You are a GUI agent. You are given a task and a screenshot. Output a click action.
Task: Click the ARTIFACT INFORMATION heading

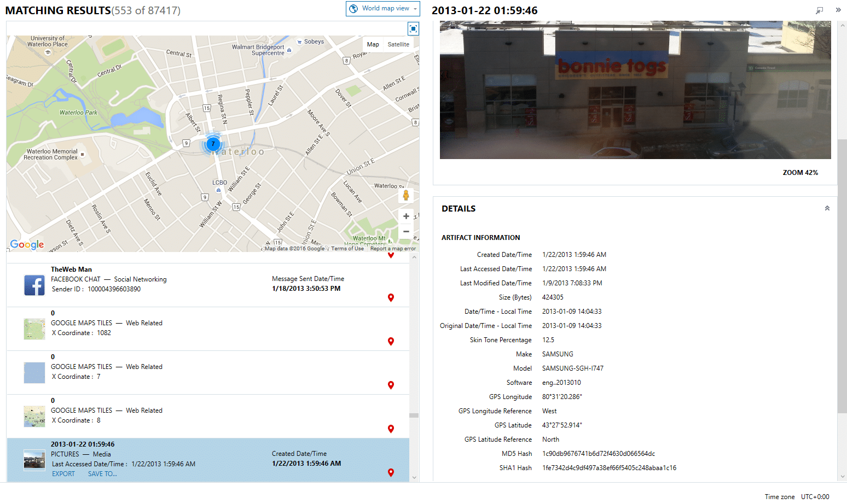click(481, 238)
